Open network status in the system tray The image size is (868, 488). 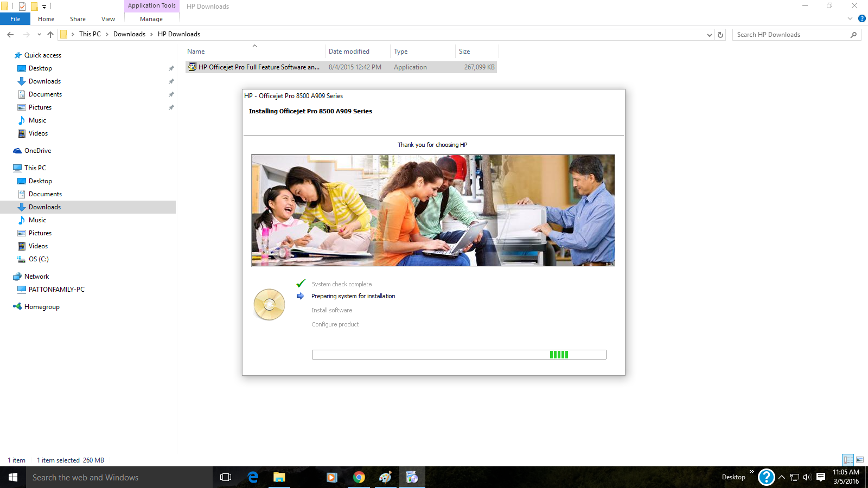795,477
